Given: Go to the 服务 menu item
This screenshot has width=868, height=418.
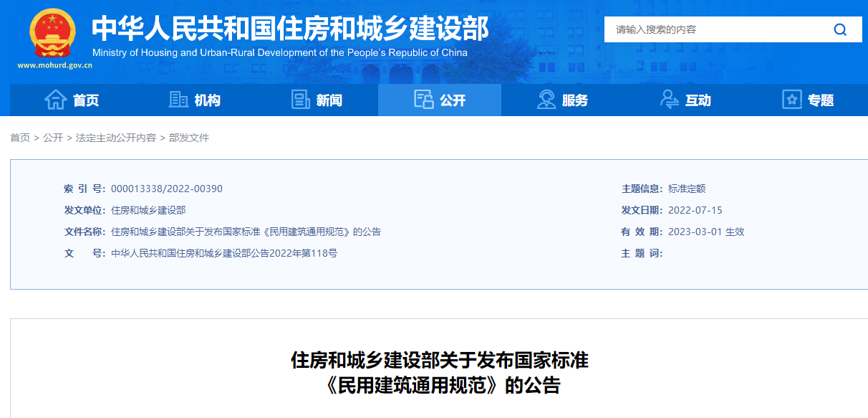Looking at the screenshot, I should point(575,100).
